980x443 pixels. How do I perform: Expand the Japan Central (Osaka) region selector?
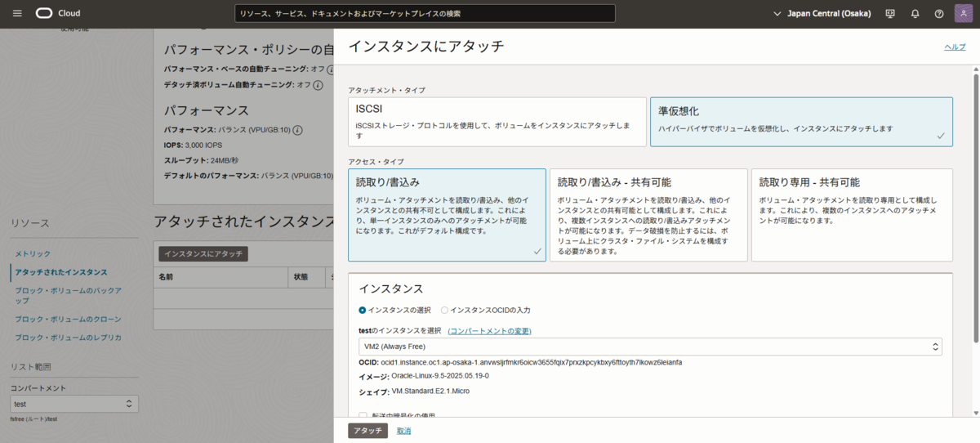[x=822, y=14]
